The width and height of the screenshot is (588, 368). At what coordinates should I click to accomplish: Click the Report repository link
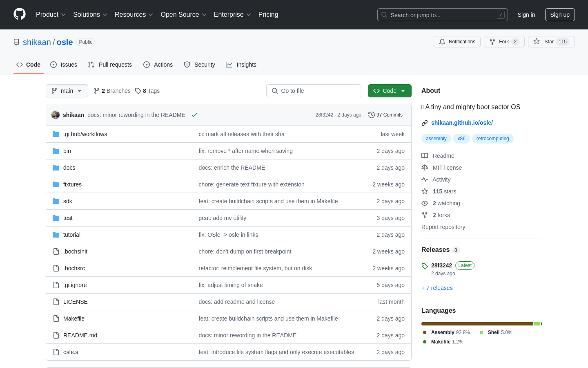pyautogui.click(x=443, y=227)
